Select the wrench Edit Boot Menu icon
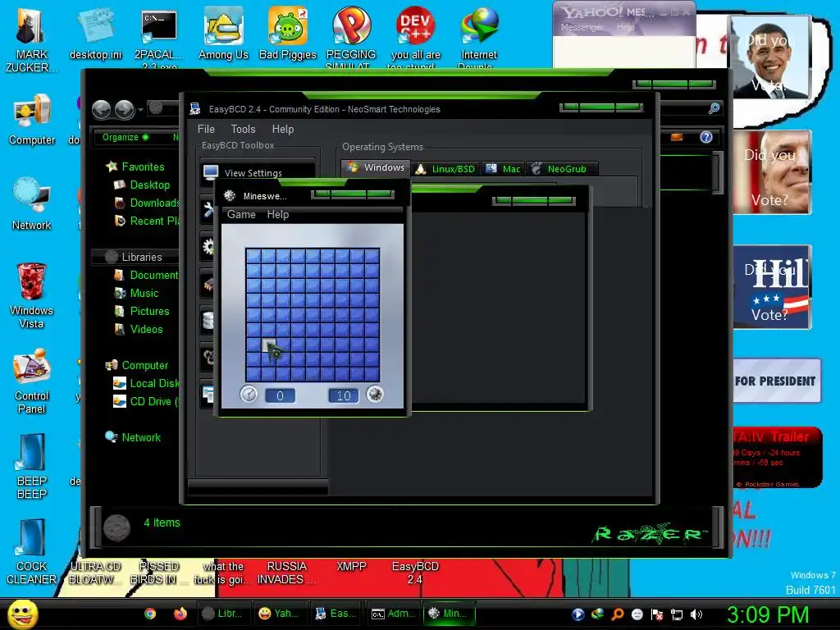840x630 pixels. point(208,209)
